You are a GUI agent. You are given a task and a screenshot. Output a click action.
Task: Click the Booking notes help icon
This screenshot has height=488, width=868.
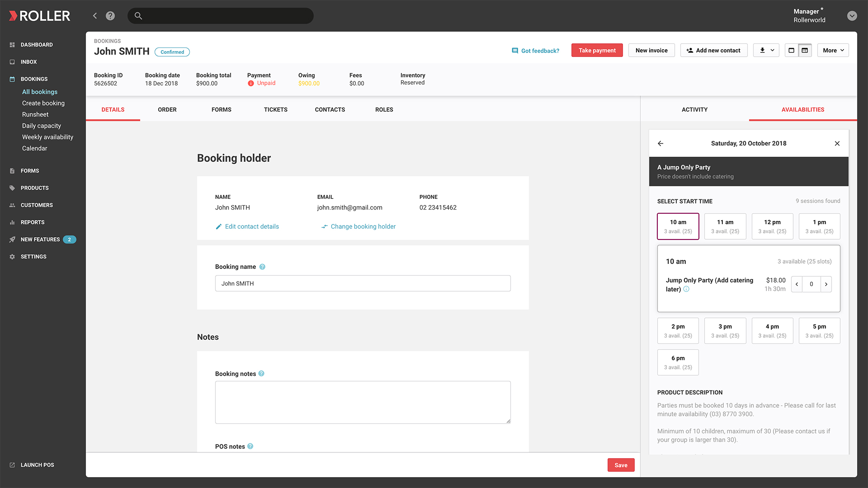(x=261, y=374)
